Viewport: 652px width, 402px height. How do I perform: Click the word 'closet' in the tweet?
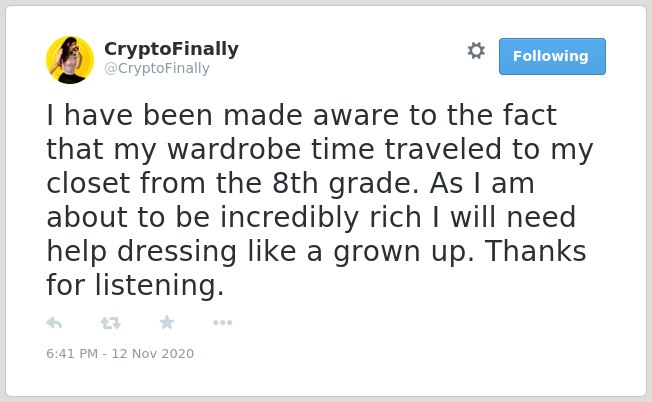click(x=88, y=183)
